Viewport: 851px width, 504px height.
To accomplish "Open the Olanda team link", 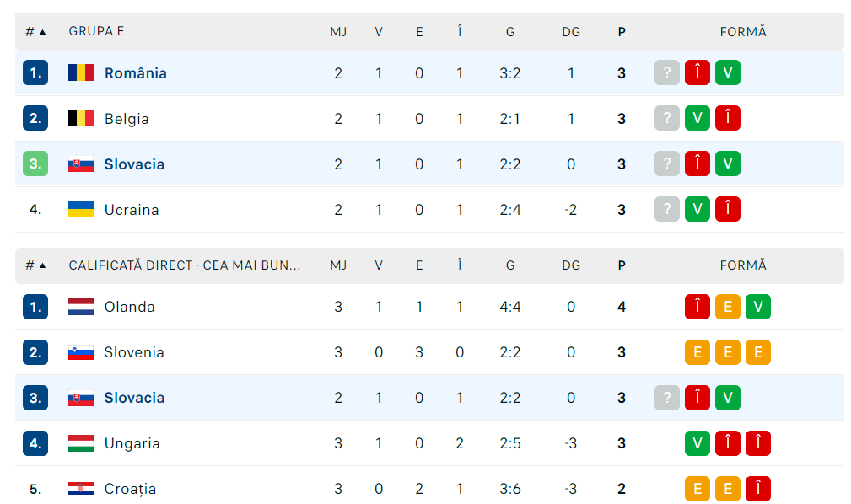I will [130, 307].
